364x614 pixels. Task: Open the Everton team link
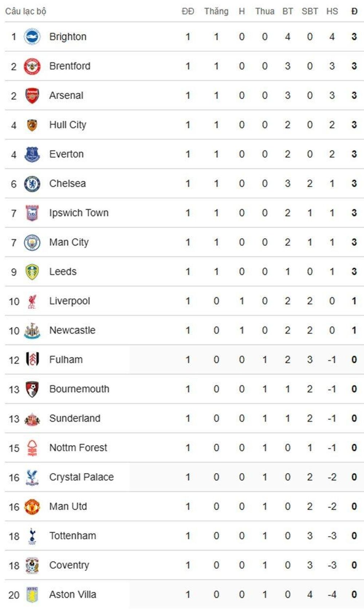[x=66, y=154]
